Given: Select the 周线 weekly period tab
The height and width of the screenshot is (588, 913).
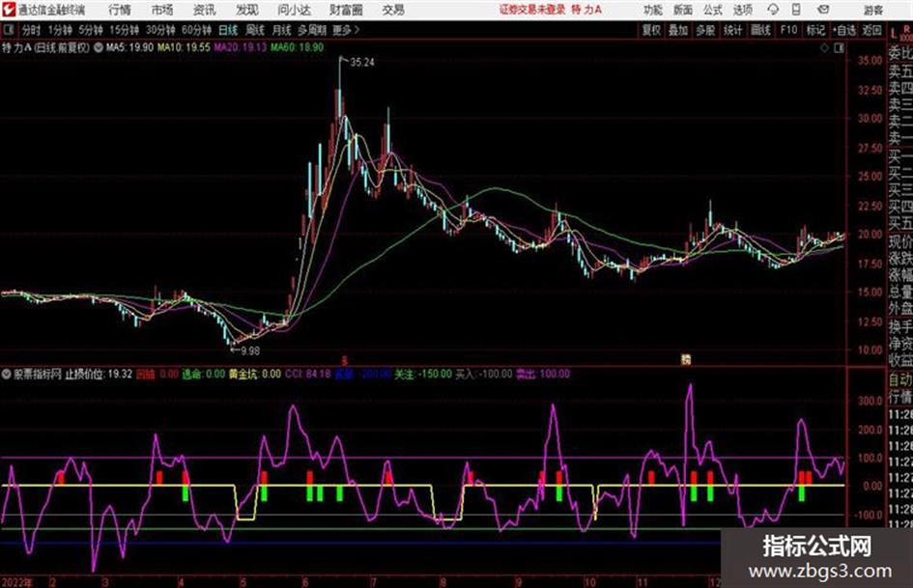Looking at the screenshot, I should [x=255, y=30].
